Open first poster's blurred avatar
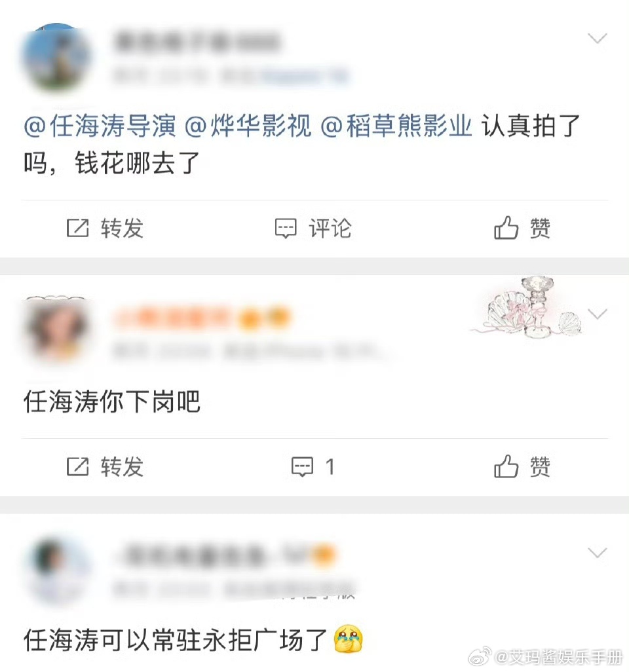The image size is (629, 672). (56, 58)
